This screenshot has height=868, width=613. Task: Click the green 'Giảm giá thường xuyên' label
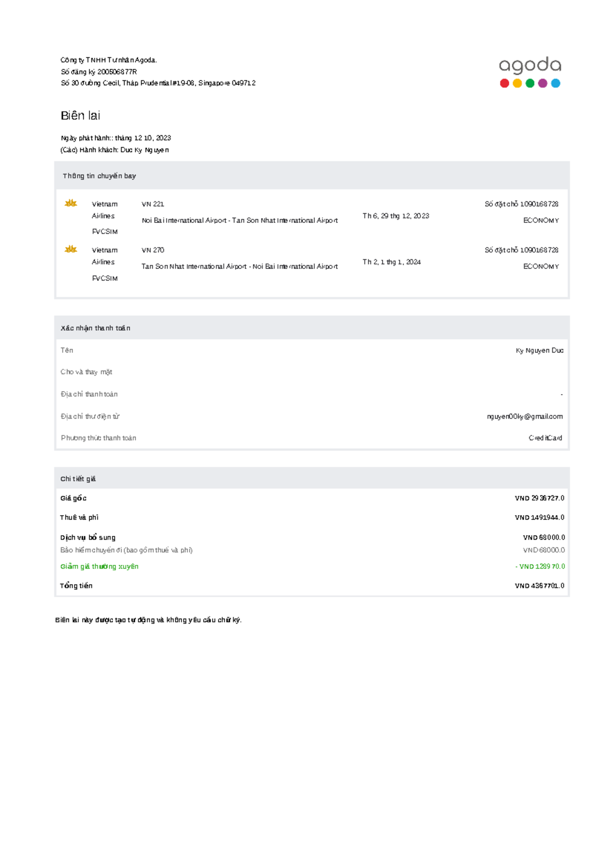coord(99,566)
